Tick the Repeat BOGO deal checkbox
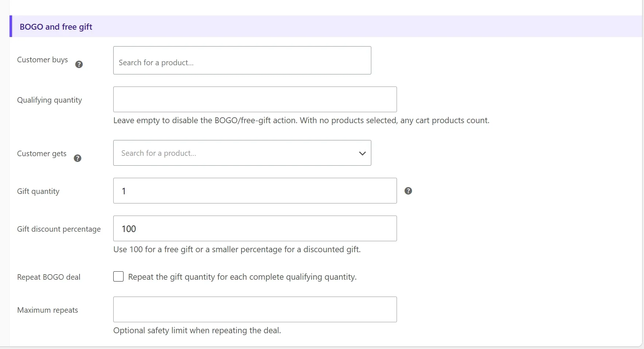This screenshot has height=349, width=644. (118, 276)
